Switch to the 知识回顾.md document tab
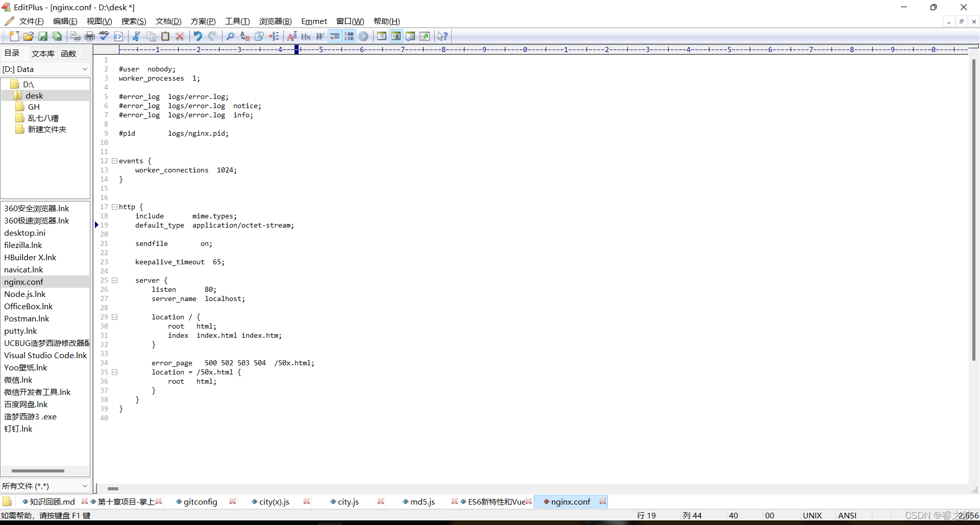 (52, 502)
